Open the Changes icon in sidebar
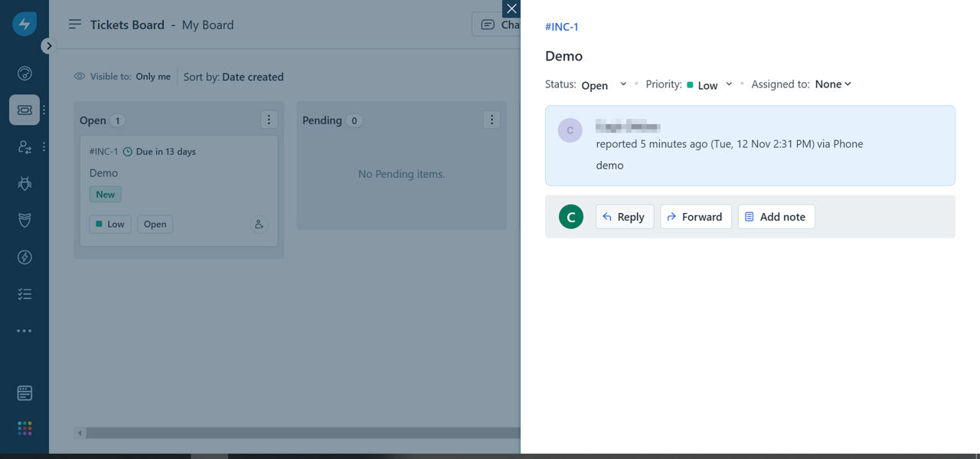This screenshot has width=980, height=459. (x=24, y=147)
